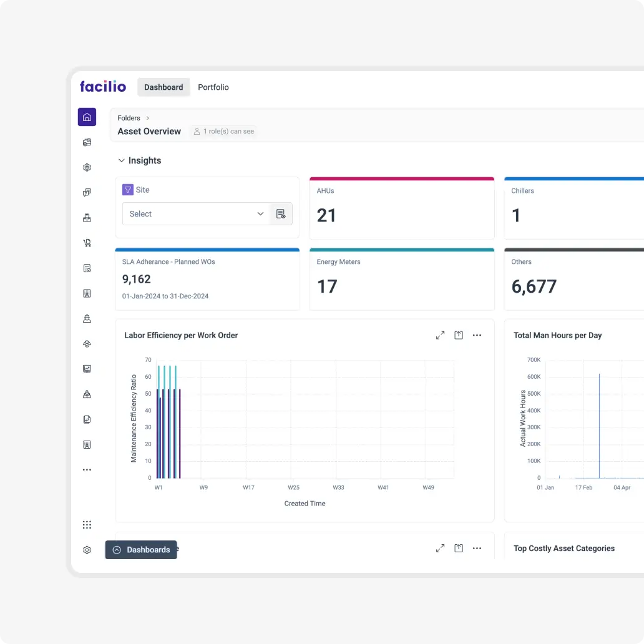This screenshot has width=644, height=644.
Task: Click the ellipsis icon in the sidebar
Action: (87, 469)
